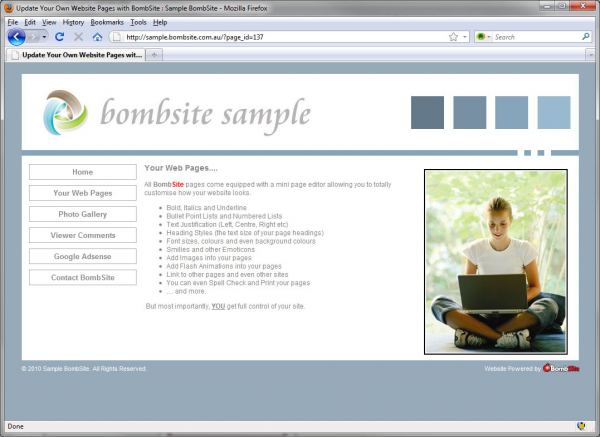This screenshot has width=600, height=437.
Task: Click the lightest blue header square
Action: point(554,113)
